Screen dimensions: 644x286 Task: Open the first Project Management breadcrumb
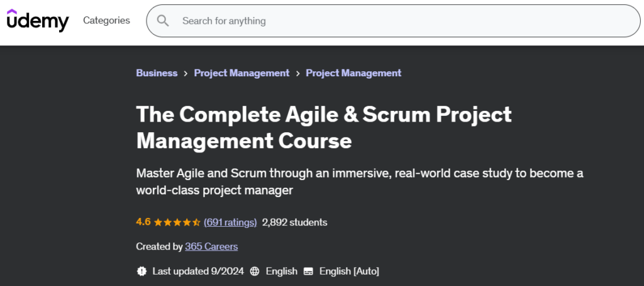[x=241, y=73]
